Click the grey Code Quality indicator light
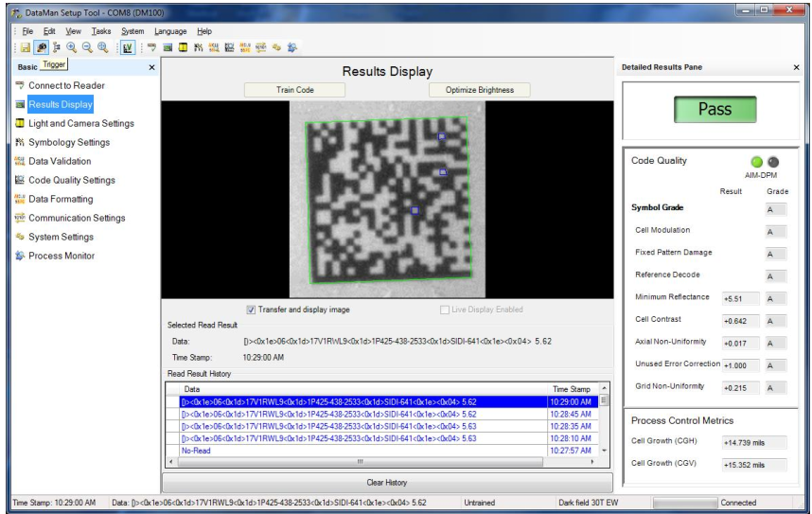Image resolution: width=812 pixels, height=514 pixels. point(773,162)
